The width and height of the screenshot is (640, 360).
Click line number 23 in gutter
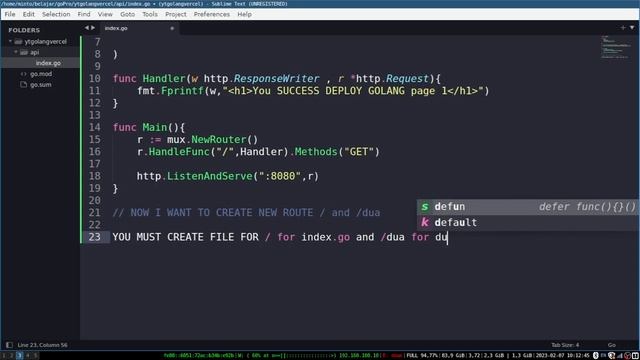pos(95,237)
